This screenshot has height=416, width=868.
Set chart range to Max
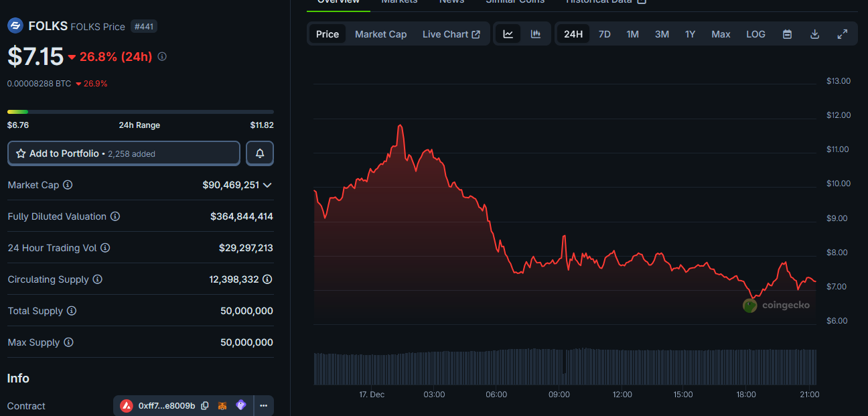(x=721, y=34)
